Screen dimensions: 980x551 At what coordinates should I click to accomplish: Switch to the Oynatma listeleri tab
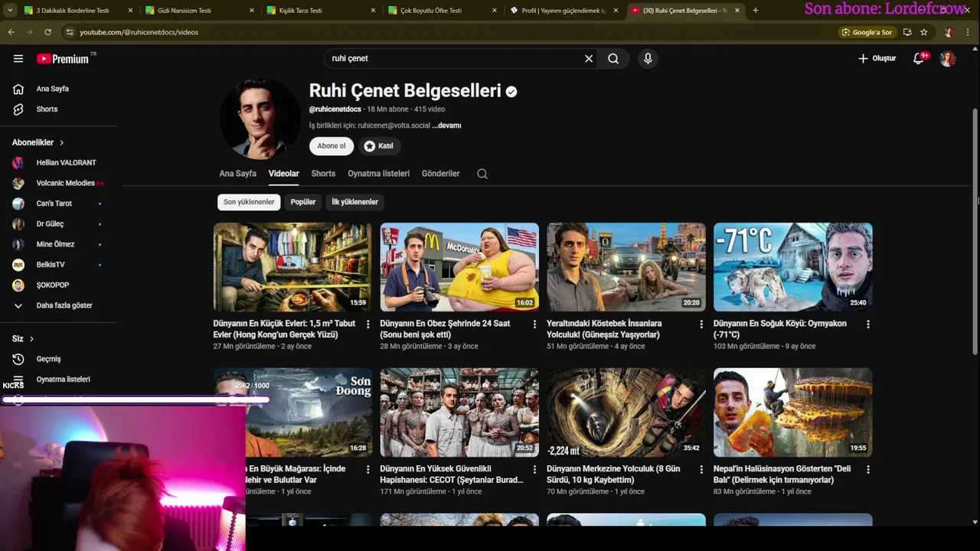point(378,174)
